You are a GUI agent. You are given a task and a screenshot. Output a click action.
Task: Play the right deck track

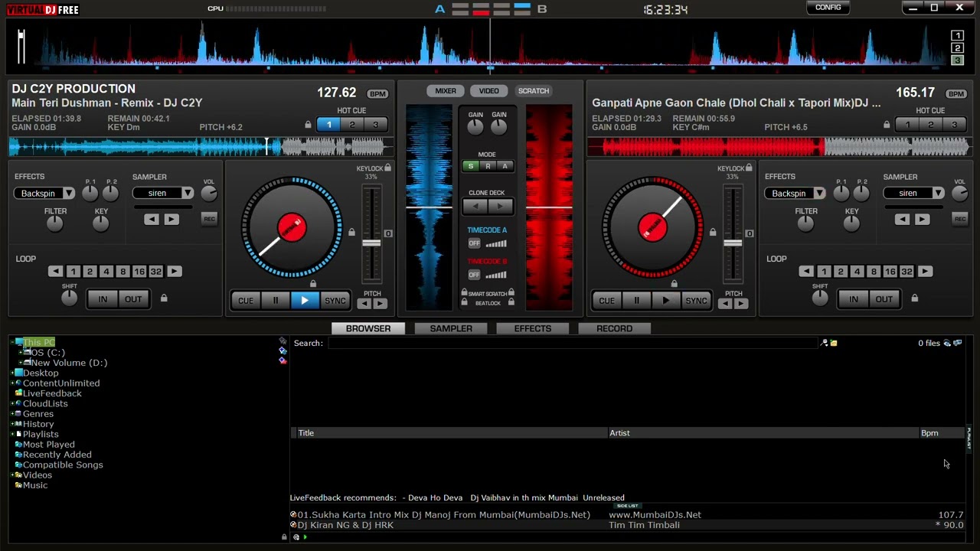tap(665, 301)
